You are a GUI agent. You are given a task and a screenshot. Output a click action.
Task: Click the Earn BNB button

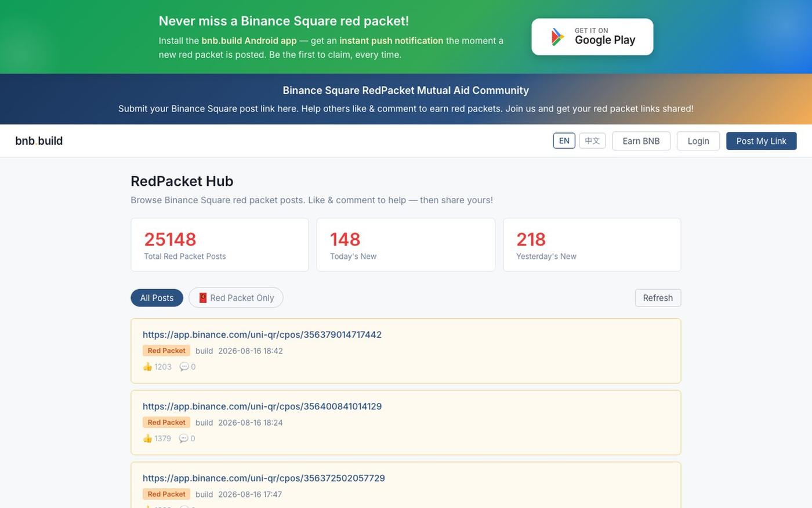[641, 141]
